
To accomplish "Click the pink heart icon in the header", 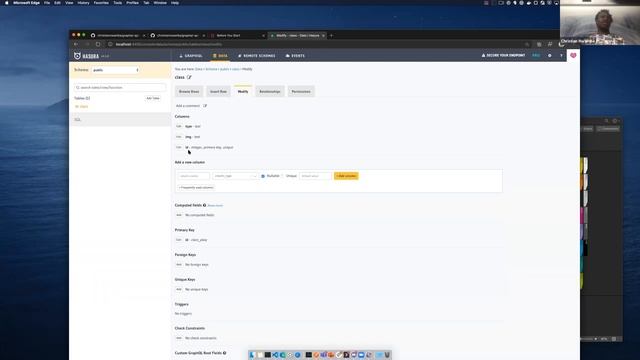I will (573, 55).
